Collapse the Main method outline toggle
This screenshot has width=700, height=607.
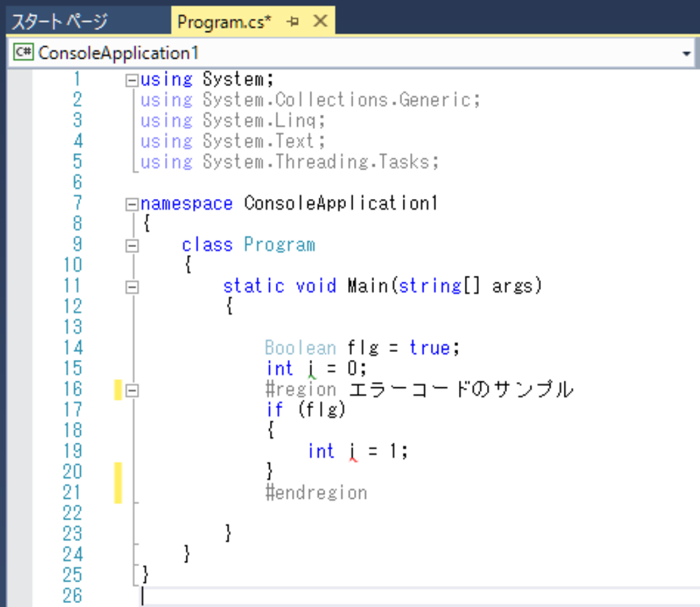click(x=132, y=287)
